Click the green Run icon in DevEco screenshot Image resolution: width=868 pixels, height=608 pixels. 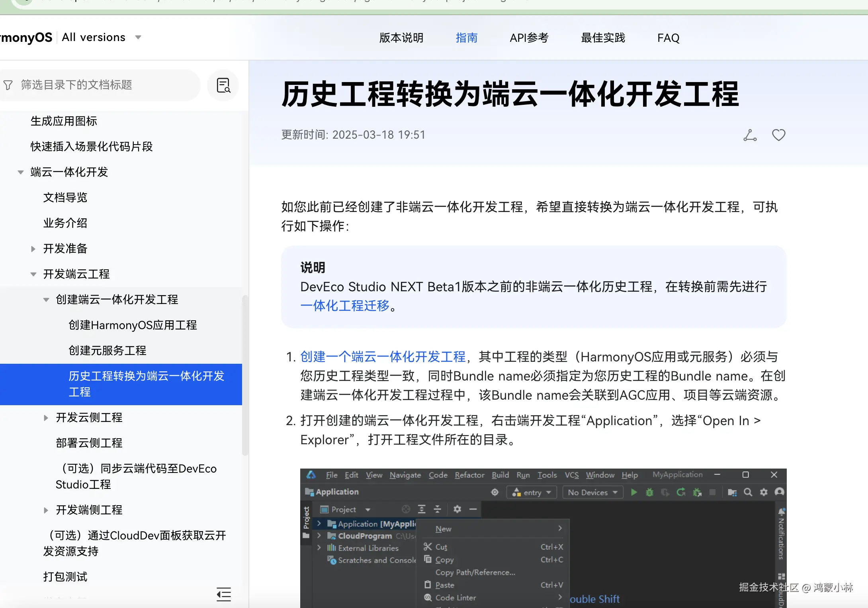tap(634, 492)
